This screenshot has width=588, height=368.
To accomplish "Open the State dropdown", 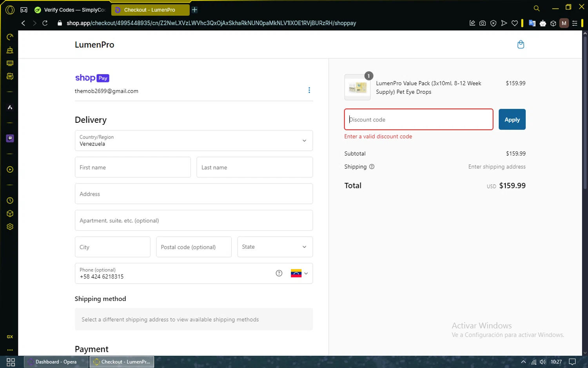I will (x=275, y=247).
